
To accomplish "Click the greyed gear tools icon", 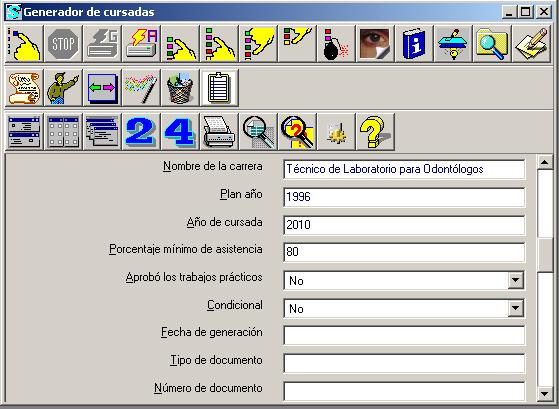I will coord(336,132).
